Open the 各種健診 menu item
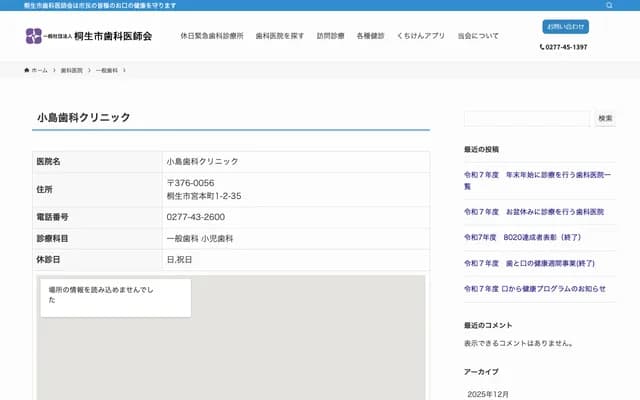The image size is (640, 400). click(370, 36)
